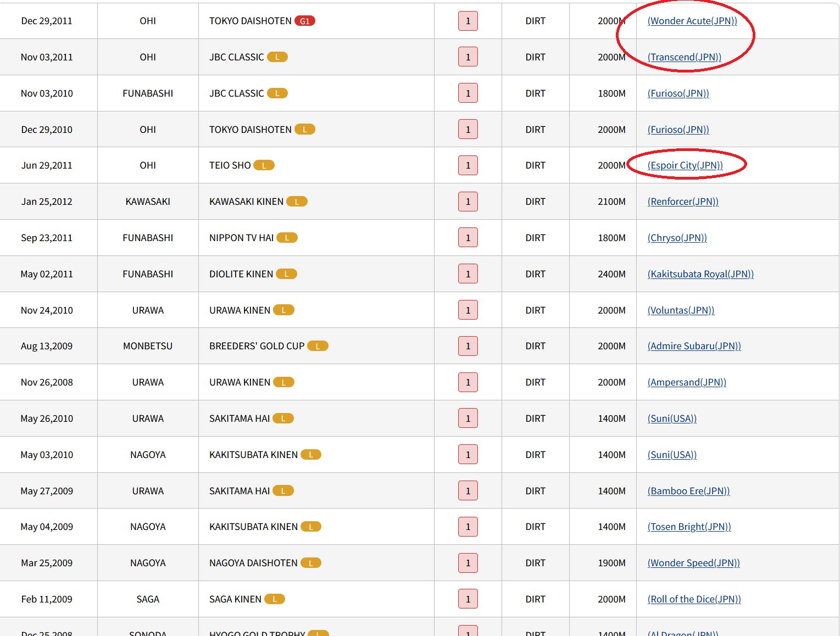The width and height of the screenshot is (840, 636).
Task: Click L badge on Urawa Kinen Nov 24,2010
Action: pyautogui.click(x=284, y=310)
